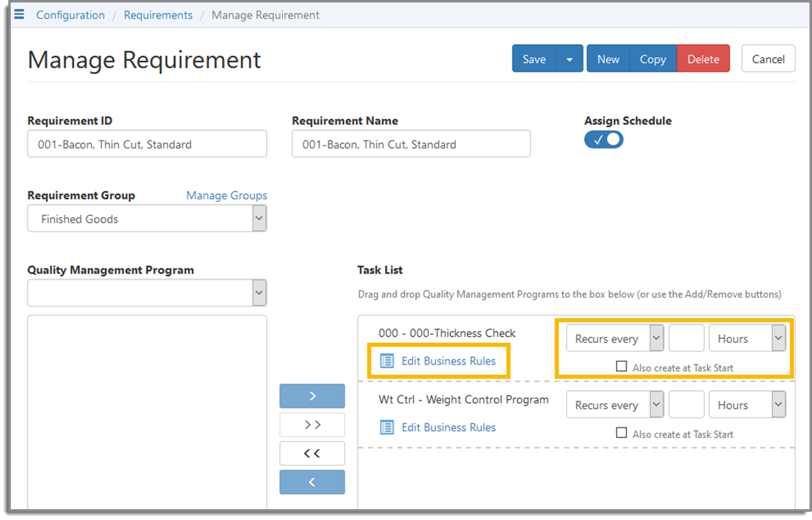Open the Save split-button dropdown arrow
Viewport: 812px width, 520px height.
pyautogui.click(x=569, y=59)
